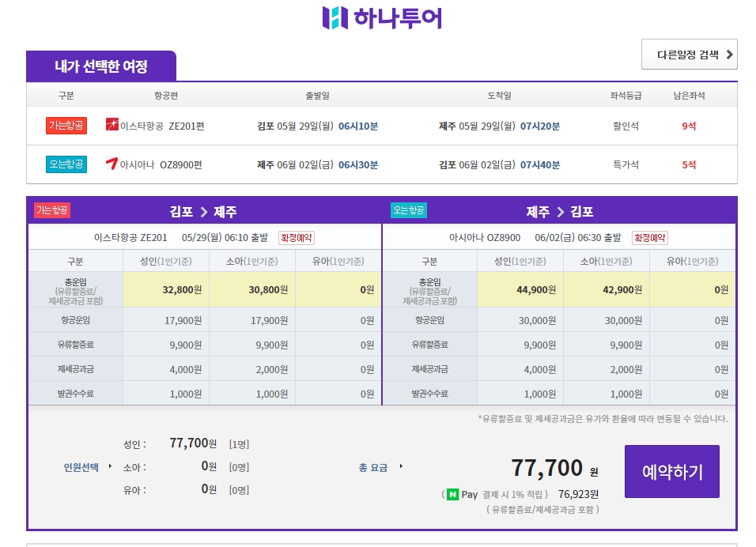This screenshot has width=756, height=547.
Task: Click 확정예약 badge next to 아시아나 OZ8900
Action: click(649, 238)
